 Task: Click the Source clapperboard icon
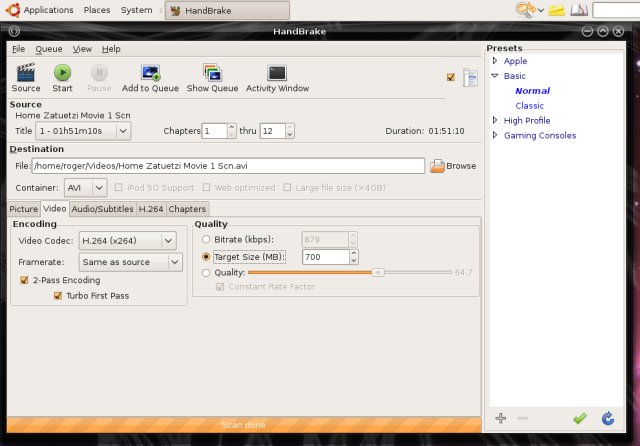[x=26, y=73]
